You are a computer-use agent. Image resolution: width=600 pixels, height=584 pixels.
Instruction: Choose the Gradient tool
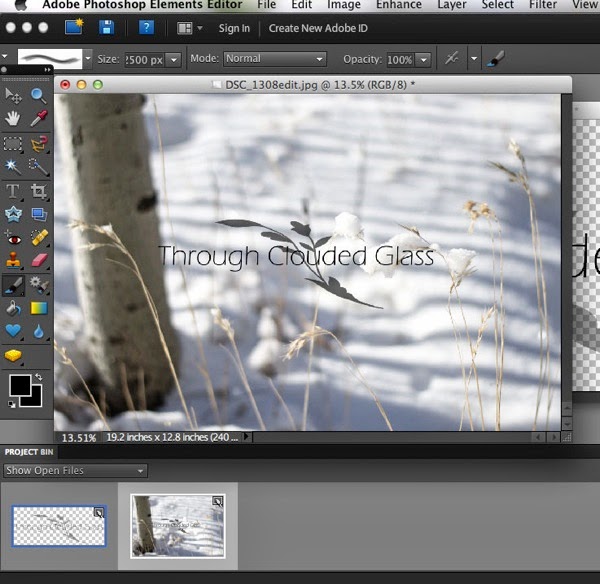(39, 308)
